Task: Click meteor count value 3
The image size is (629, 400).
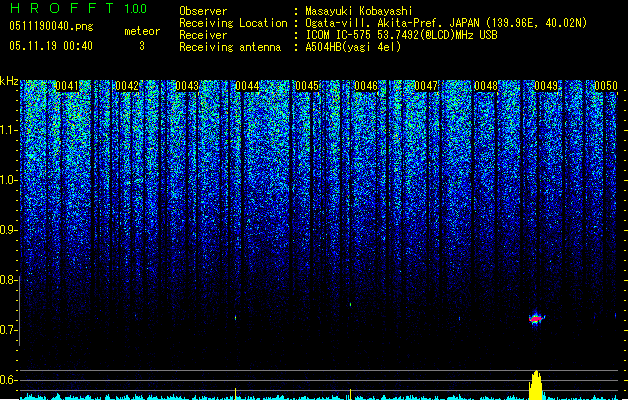Action: pos(142,46)
